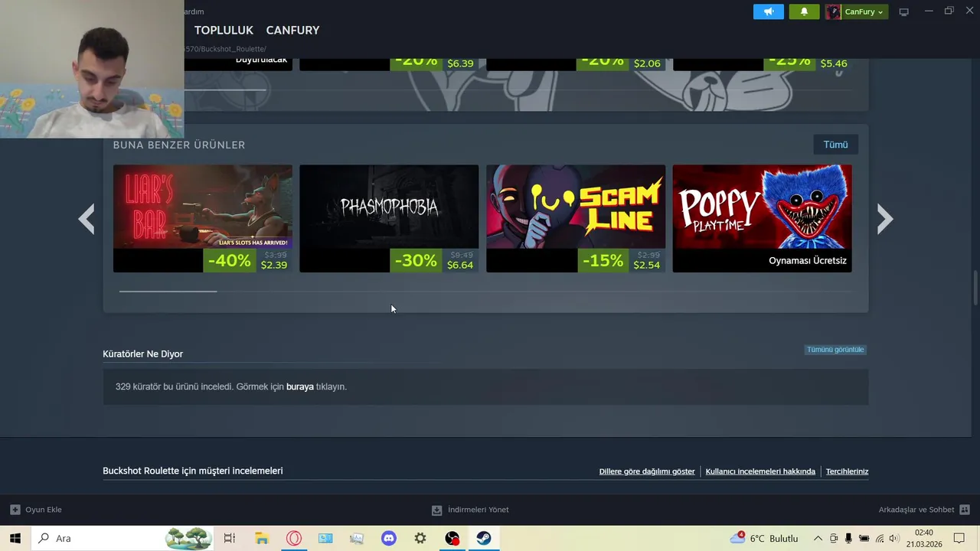Open volume control in system tray
Viewport: 980px width, 551px height.
click(x=893, y=538)
